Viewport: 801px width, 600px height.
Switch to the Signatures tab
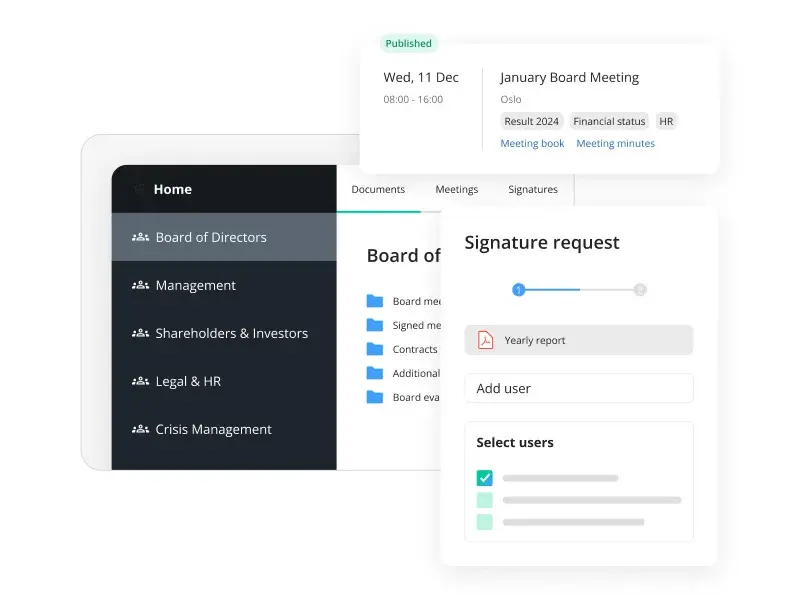pos(533,189)
